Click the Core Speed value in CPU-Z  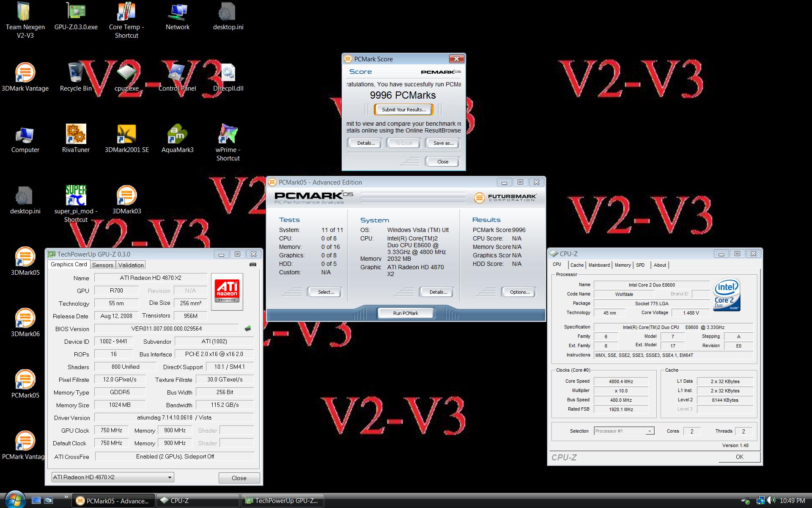point(621,381)
